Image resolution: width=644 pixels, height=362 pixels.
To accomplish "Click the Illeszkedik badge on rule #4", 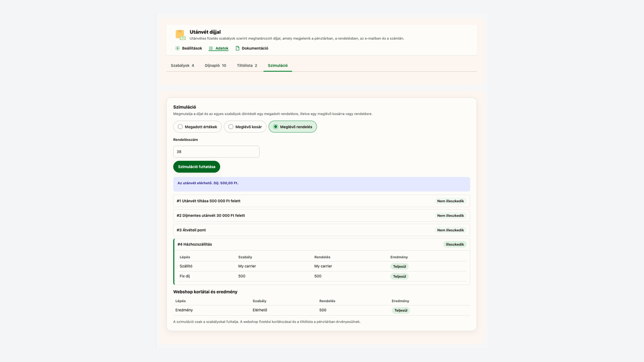I will (455, 244).
